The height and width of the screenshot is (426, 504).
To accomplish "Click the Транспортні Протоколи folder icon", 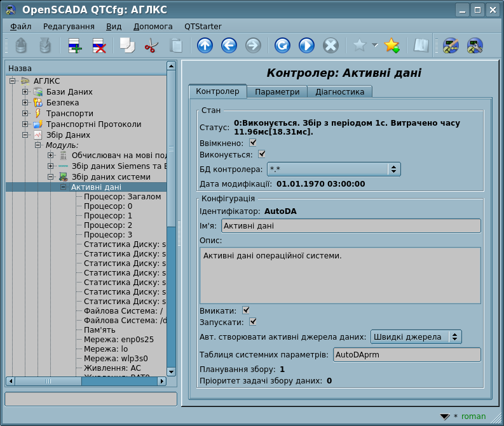I will coord(38,124).
